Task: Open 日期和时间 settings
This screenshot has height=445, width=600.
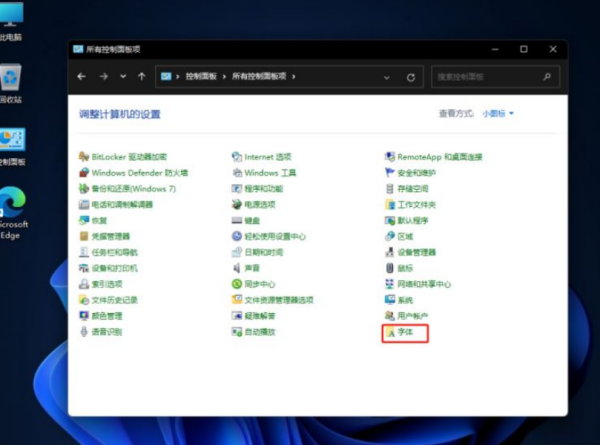Action: (263, 252)
